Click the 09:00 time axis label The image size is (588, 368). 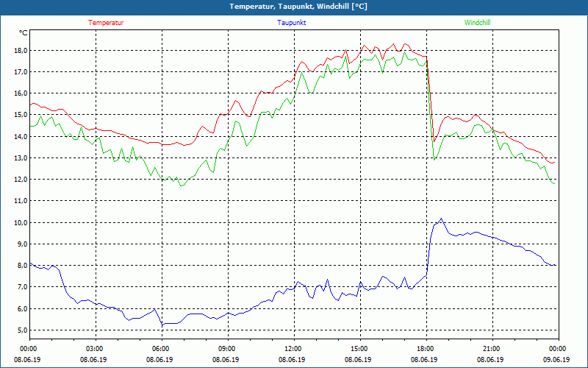point(226,349)
